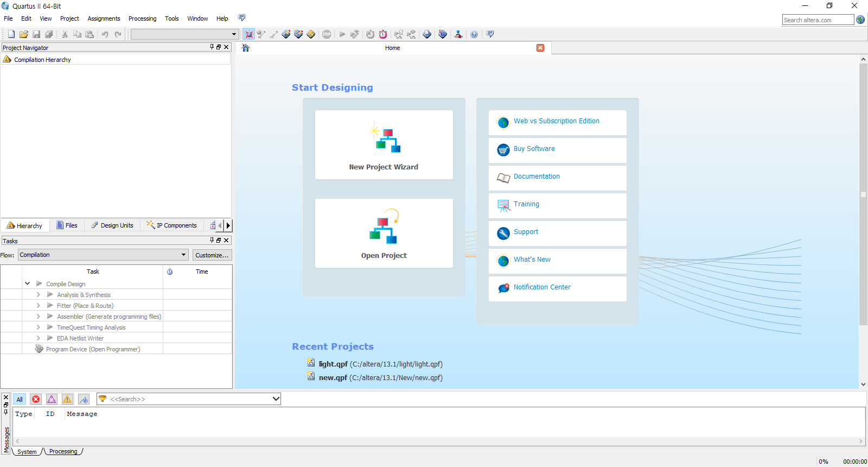The image size is (868, 467).
Task: Click the red TimeQuest clock icon
Action: coord(383,34)
